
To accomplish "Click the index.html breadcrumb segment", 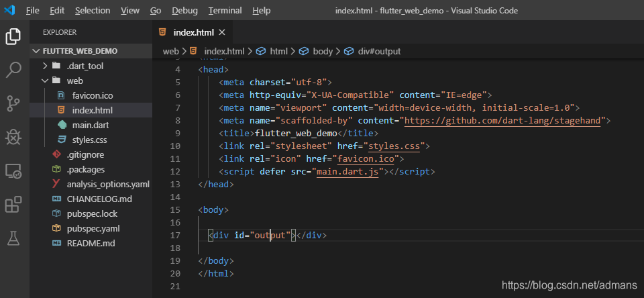I will pyautogui.click(x=224, y=52).
